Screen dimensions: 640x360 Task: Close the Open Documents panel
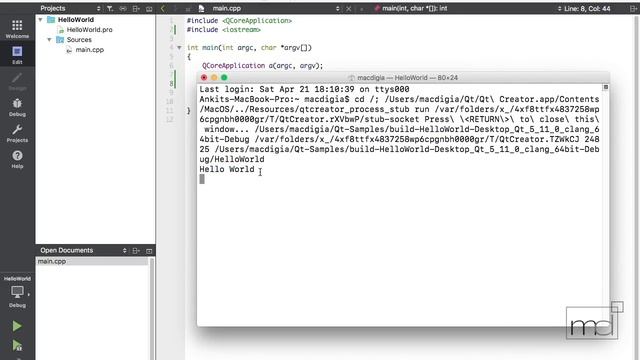[x=149, y=251]
